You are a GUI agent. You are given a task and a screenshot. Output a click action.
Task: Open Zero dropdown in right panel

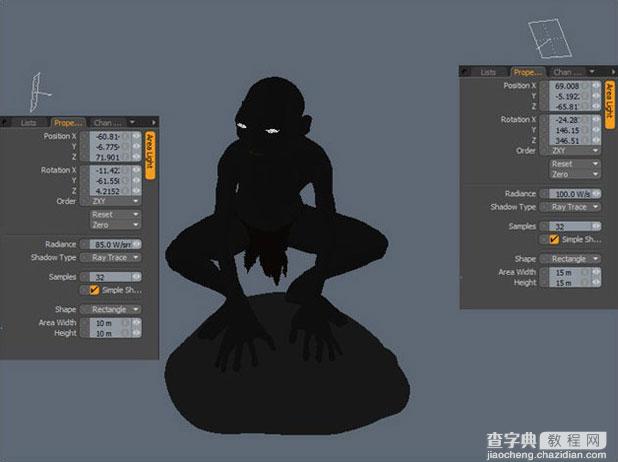(575, 174)
